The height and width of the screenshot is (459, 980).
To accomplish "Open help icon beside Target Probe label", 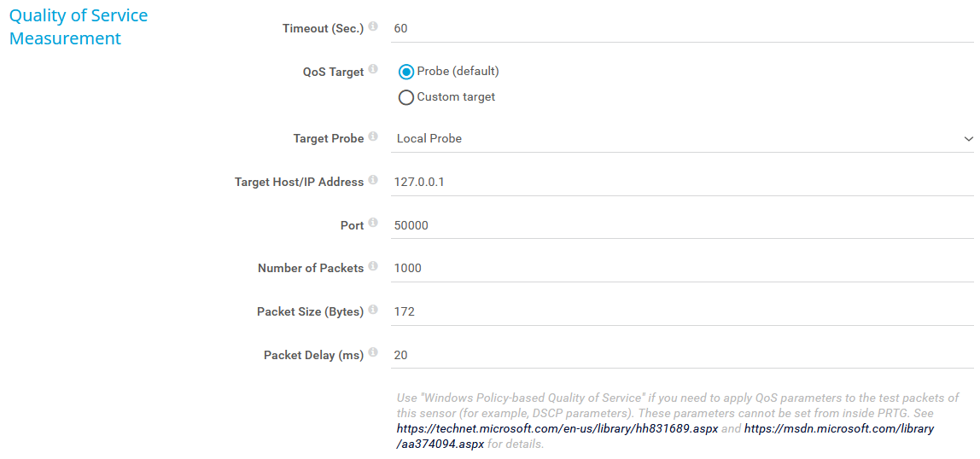I will click(373, 137).
